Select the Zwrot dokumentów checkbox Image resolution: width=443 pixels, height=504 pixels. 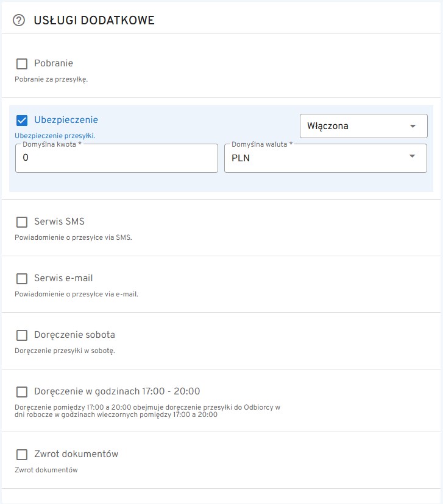[22, 454]
